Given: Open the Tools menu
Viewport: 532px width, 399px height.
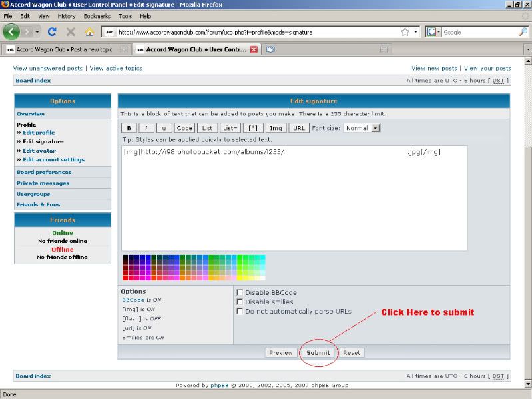Looking at the screenshot, I should tap(125, 16).
